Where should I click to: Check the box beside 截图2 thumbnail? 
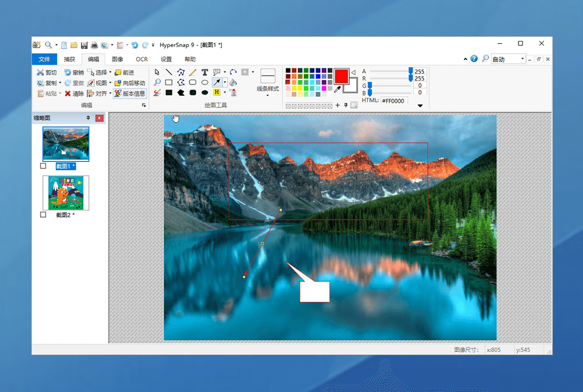click(x=44, y=214)
